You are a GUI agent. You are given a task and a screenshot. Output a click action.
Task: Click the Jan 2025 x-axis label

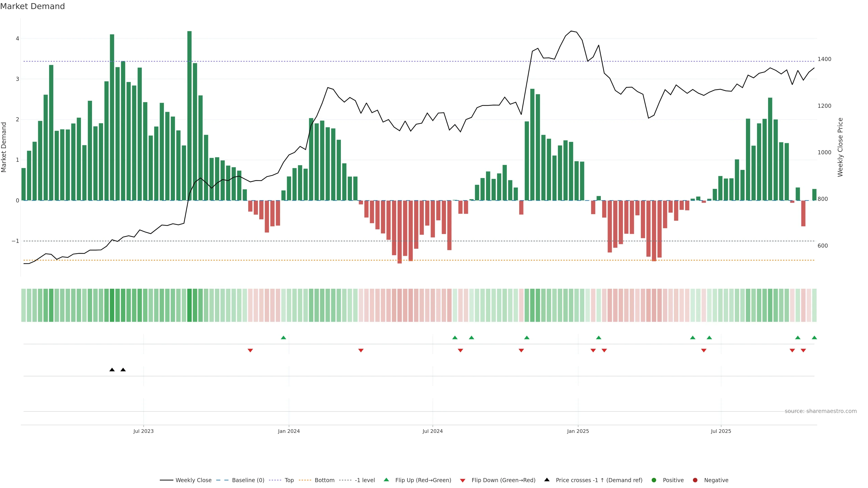578,432
